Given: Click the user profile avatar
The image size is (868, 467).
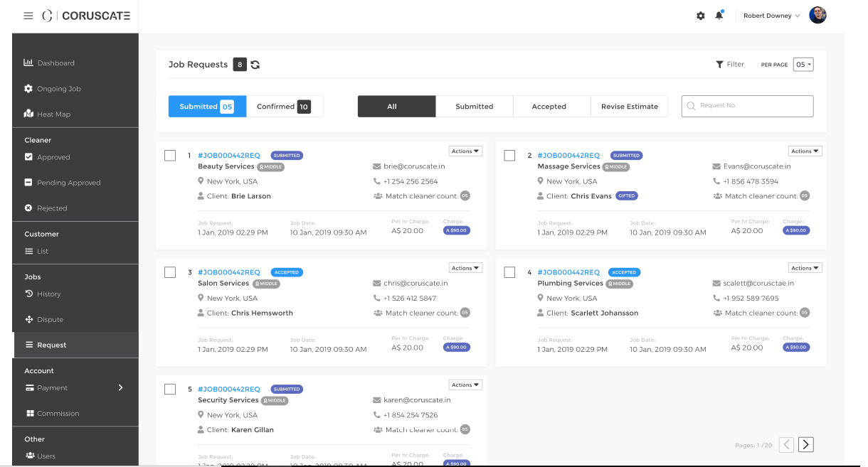Looking at the screenshot, I should pyautogui.click(x=817, y=16).
